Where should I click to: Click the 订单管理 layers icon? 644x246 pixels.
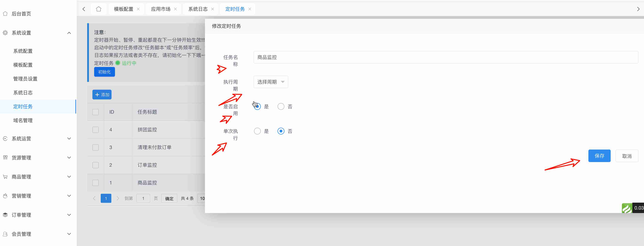5,215
